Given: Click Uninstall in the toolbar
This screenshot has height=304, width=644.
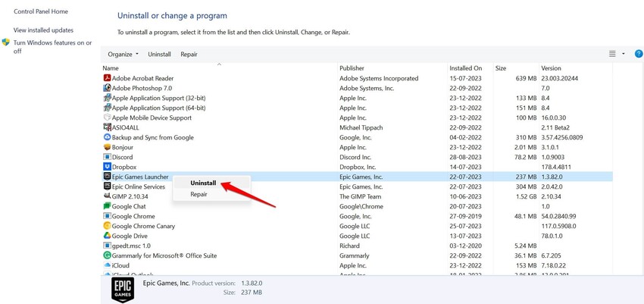Looking at the screenshot, I should 159,55.
